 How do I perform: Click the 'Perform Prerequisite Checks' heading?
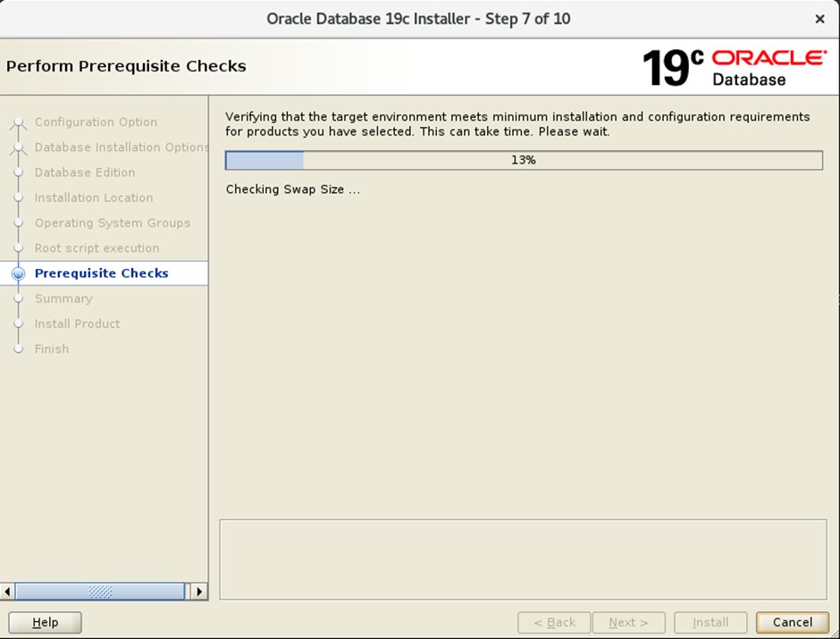pyautogui.click(x=126, y=66)
